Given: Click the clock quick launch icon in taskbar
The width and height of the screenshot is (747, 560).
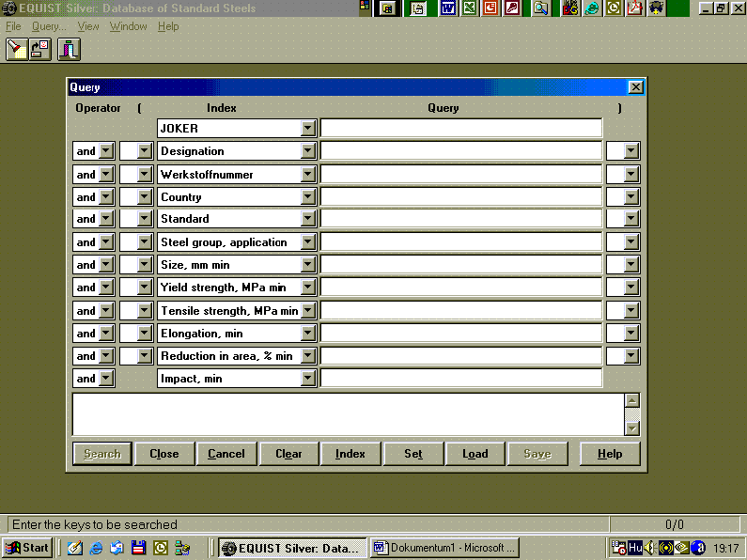Looking at the screenshot, I should click(161, 548).
